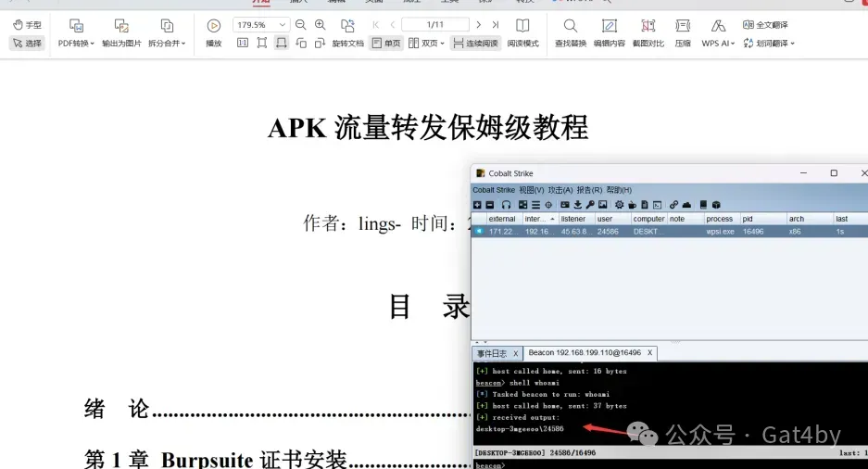This screenshot has height=469, width=868.
Task: Click the book help icon
Action: click(703, 205)
